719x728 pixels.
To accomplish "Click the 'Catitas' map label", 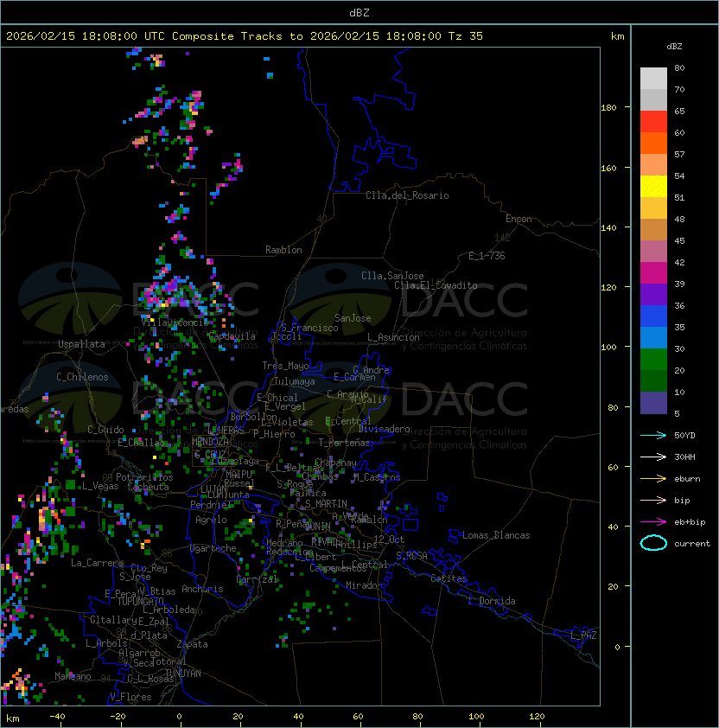I will [x=449, y=578].
